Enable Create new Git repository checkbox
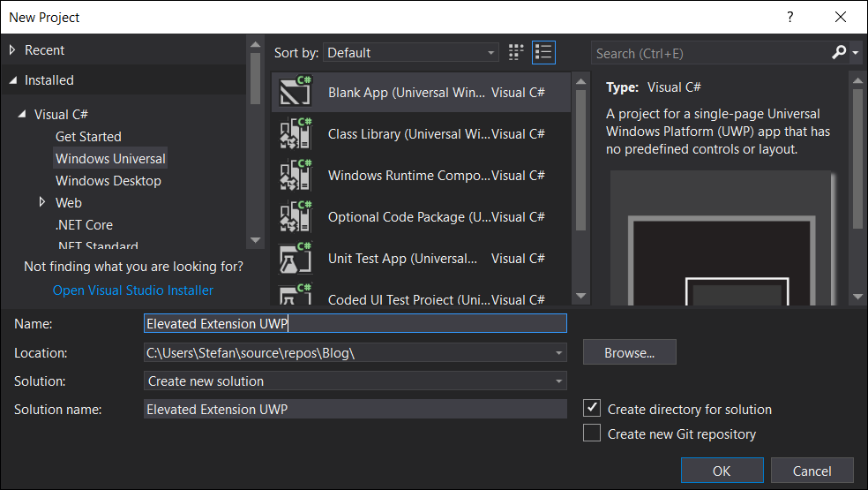The width and height of the screenshot is (868, 490). pos(592,433)
